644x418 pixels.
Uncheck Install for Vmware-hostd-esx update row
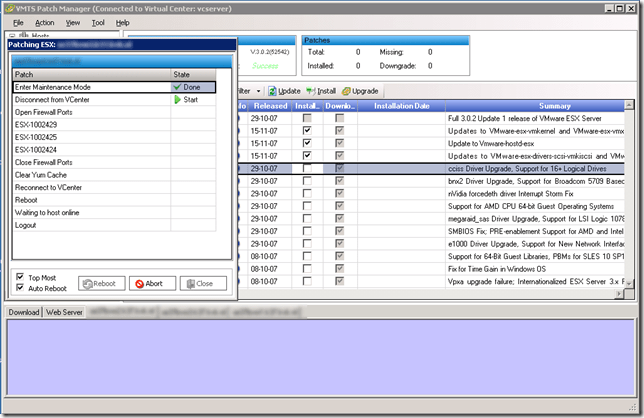pyautogui.click(x=307, y=143)
